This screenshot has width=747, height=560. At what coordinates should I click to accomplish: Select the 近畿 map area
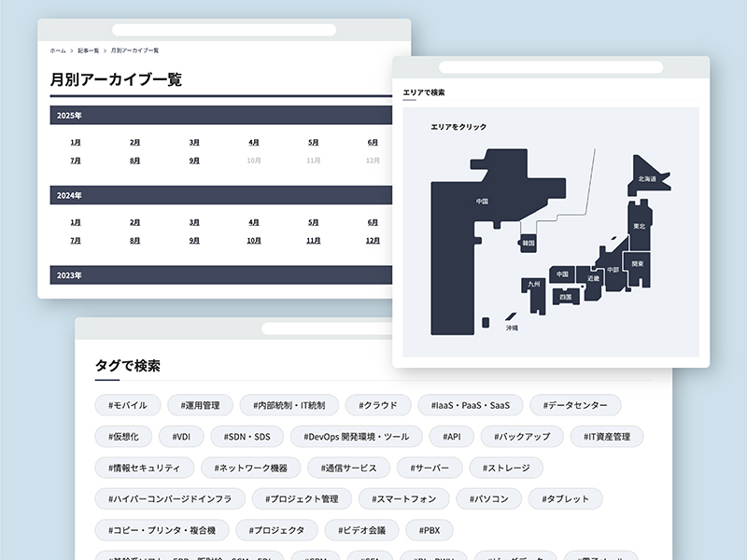(x=593, y=278)
